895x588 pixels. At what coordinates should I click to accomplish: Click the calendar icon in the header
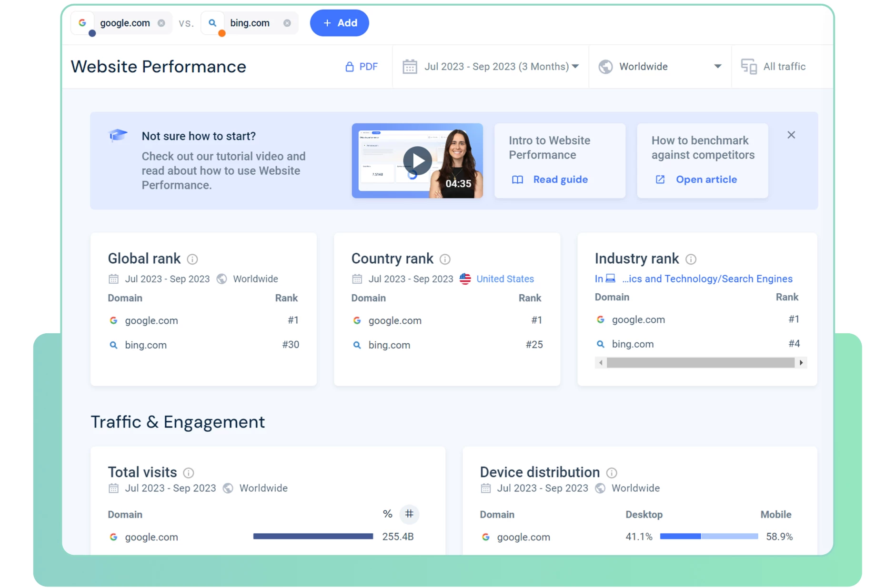coord(410,67)
